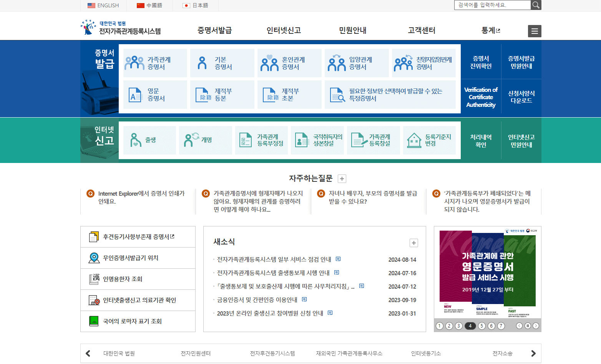Click the 입양관계 증명서 icon
This screenshot has height=364, width=601.
pyautogui.click(x=357, y=63)
